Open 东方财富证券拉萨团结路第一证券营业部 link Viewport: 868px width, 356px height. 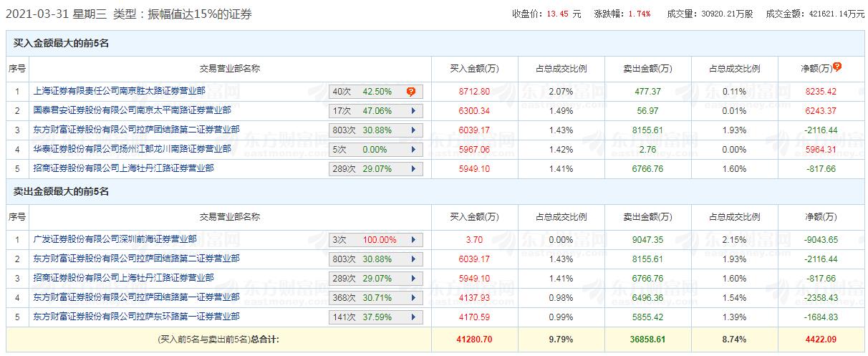pyautogui.click(x=137, y=297)
